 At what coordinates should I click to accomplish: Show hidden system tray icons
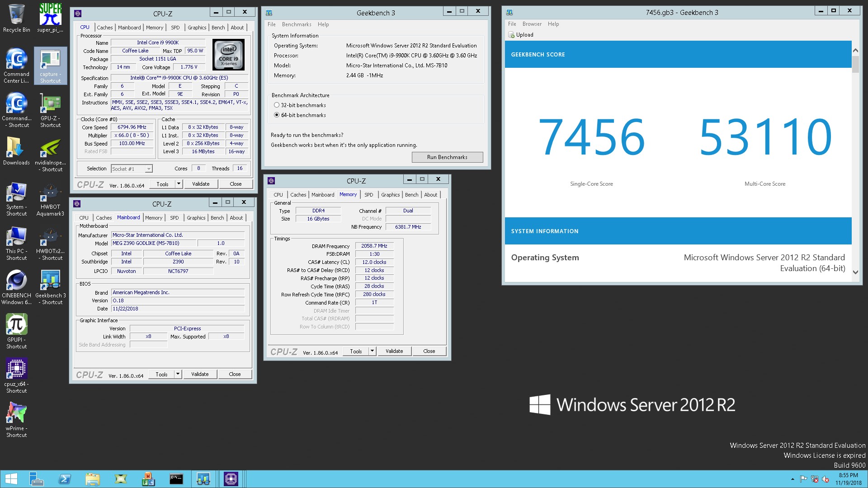pos(792,479)
